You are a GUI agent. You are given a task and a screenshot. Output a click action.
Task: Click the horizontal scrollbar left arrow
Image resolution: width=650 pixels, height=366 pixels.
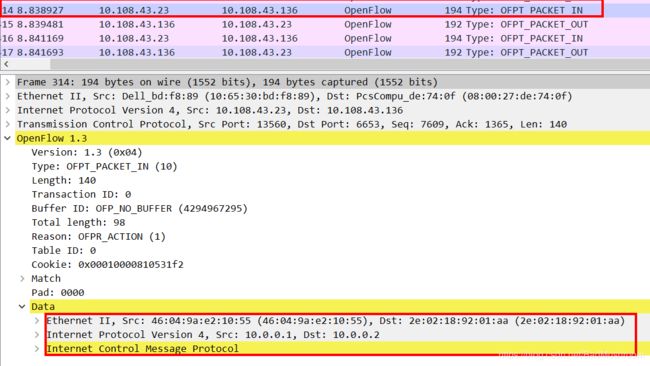click(6, 64)
